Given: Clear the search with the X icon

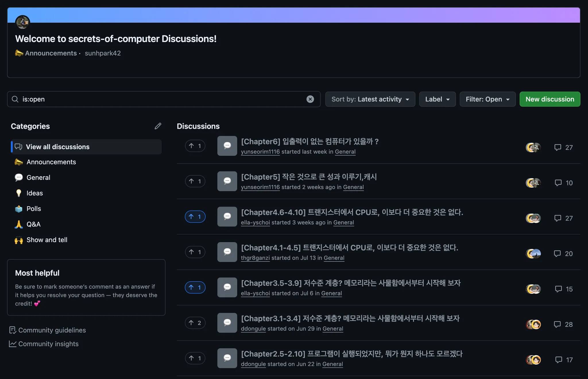Looking at the screenshot, I should (x=310, y=99).
